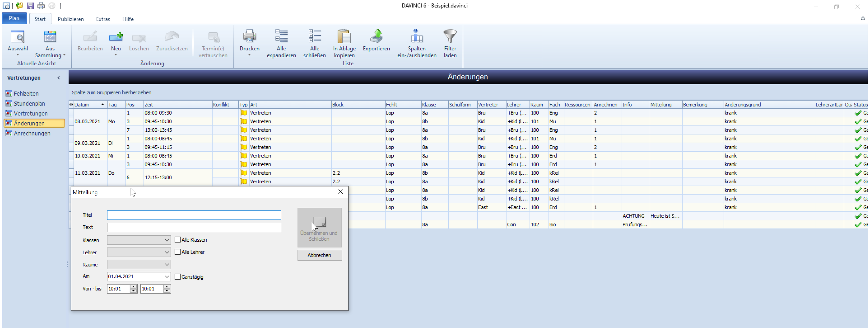This screenshot has width=868, height=328.
Task: Collapse the Vertretungen side panel
Action: point(59,78)
